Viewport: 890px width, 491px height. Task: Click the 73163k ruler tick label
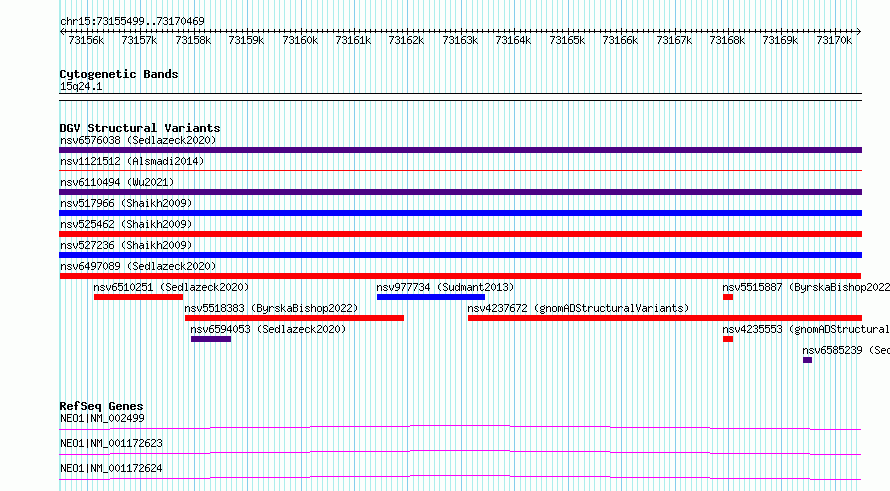point(460,40)
